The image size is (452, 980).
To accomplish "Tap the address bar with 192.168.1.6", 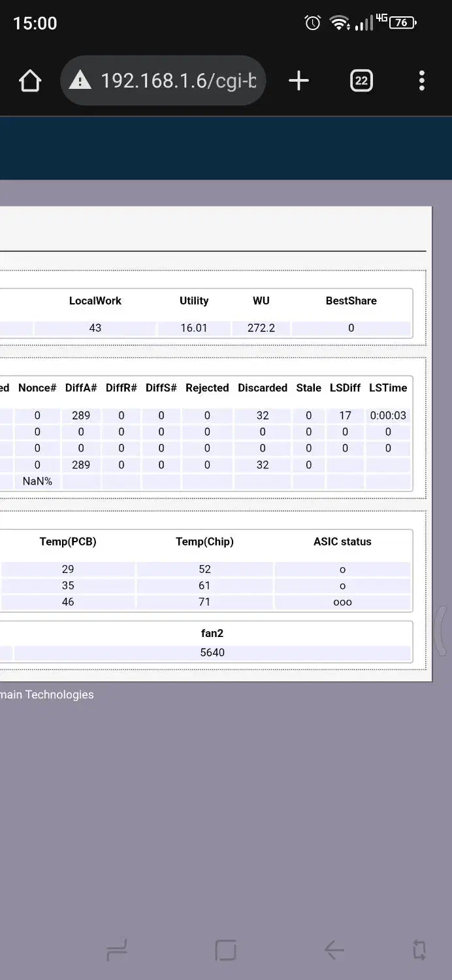I will click(163, 81).
